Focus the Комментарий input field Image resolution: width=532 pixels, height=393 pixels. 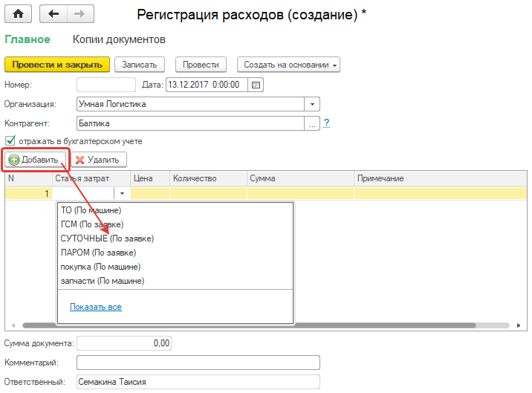tap(198, 363)
